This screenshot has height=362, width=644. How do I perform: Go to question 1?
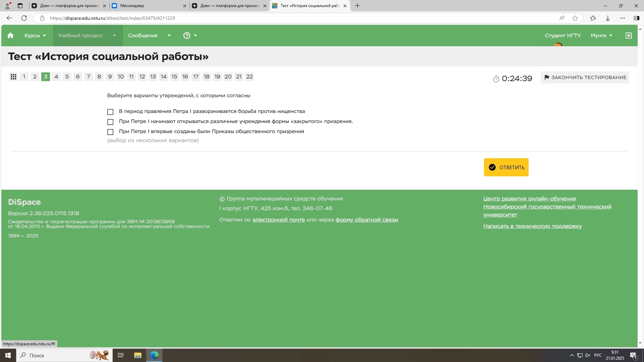[24, 77]
